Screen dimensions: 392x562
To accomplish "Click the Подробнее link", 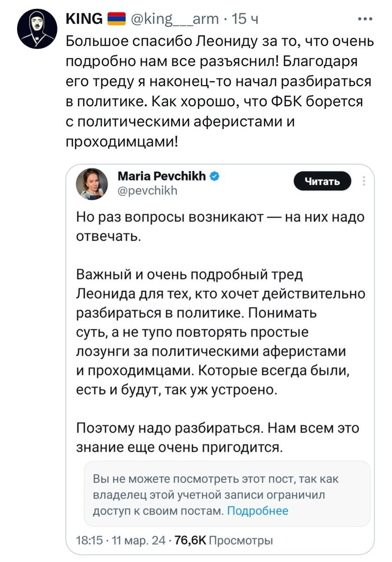I will tap(258, 511).
